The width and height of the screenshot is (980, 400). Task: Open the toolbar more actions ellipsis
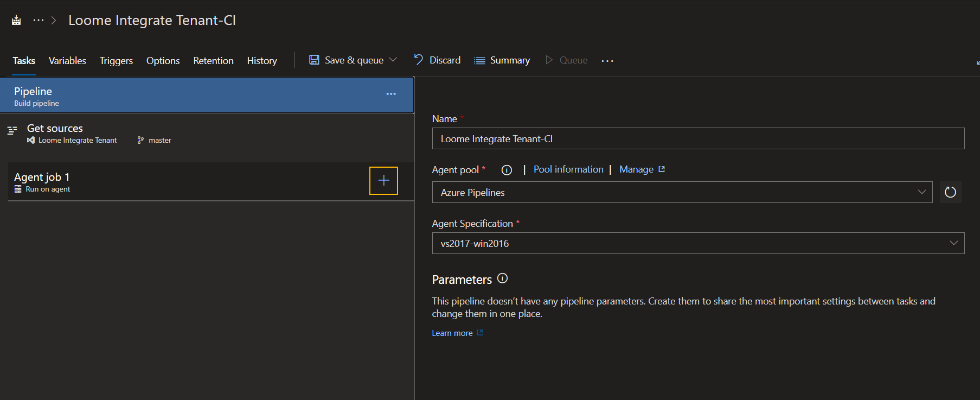pos(607,60)
